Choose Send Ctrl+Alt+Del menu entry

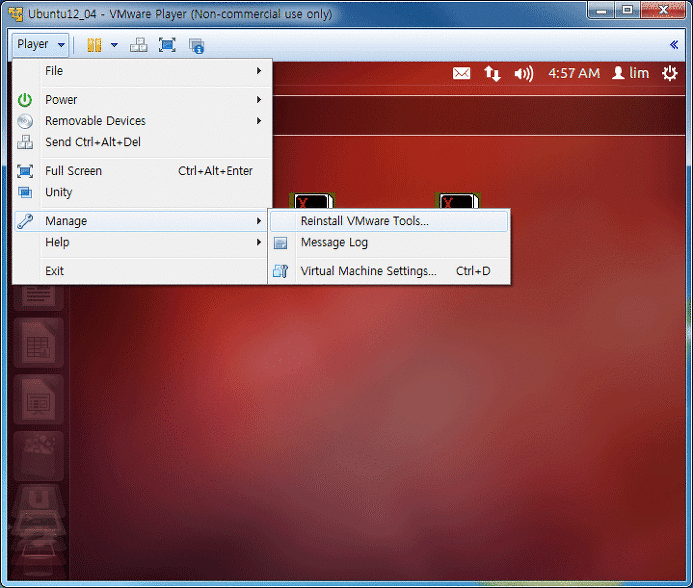(x=142, y=142)
